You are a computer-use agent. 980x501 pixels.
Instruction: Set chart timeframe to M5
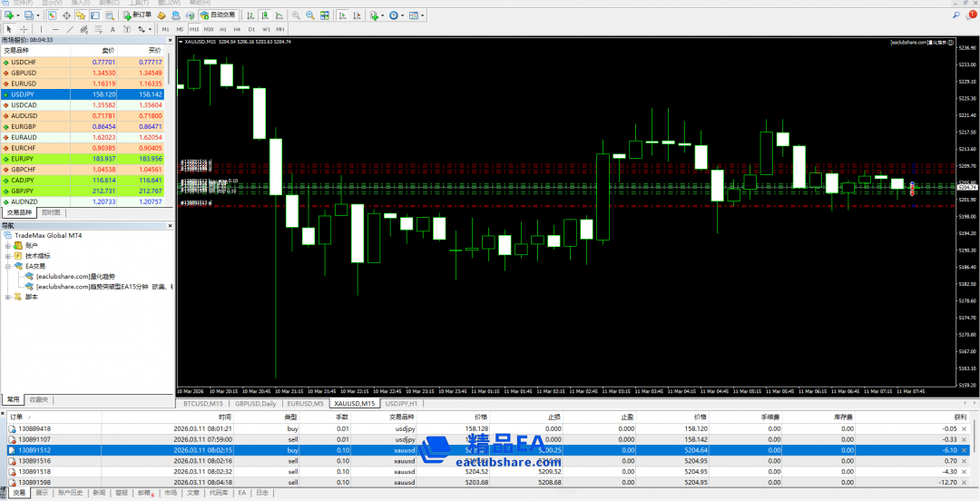coord(179,29)
